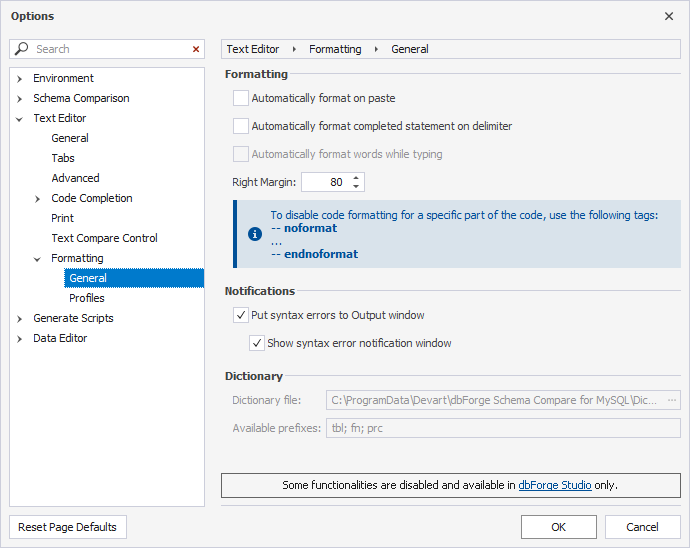
Task: Click the Formatting breadcrumb
Action: (335, 49)
